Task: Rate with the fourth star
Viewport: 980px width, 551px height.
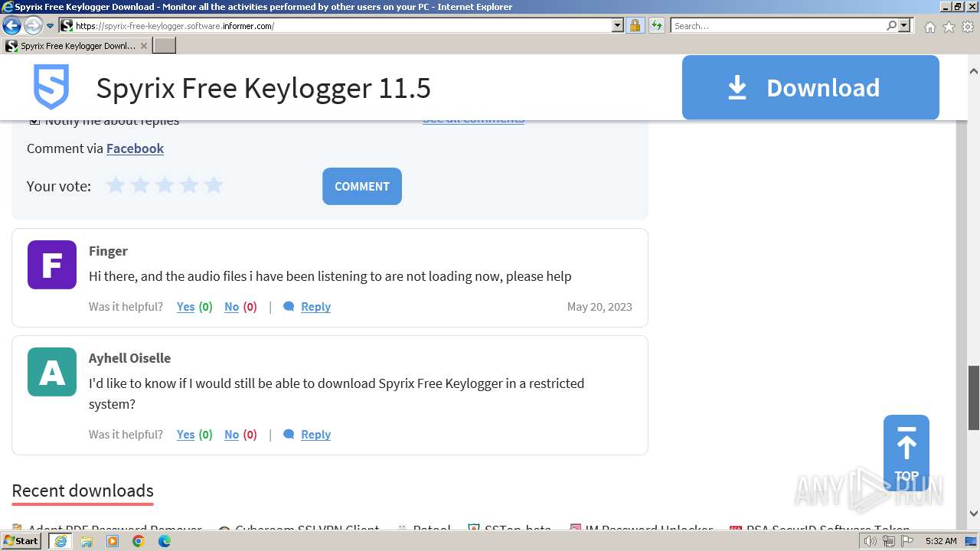Action: tap(189, 185)
